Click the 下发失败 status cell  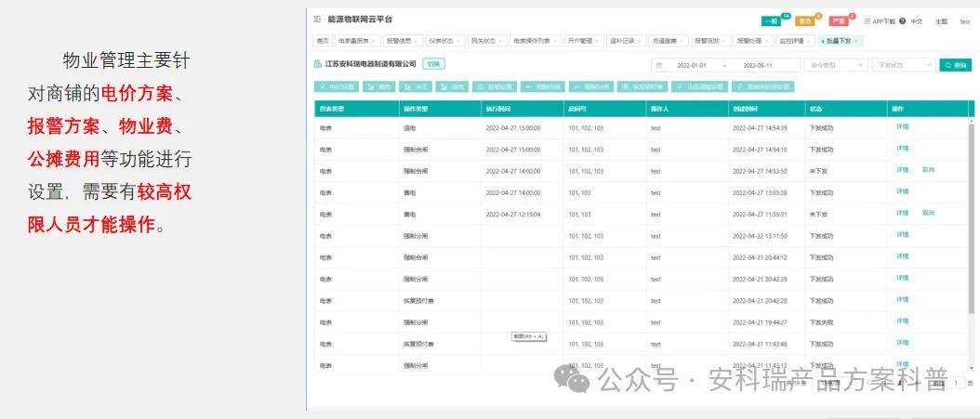(821, 322)
